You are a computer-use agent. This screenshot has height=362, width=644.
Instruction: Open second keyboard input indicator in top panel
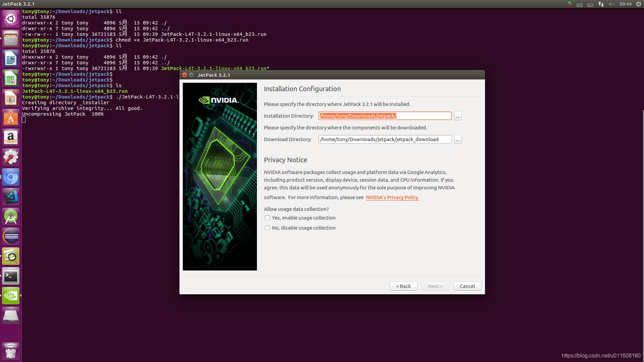pyautogui.click(x=590, y=4)
